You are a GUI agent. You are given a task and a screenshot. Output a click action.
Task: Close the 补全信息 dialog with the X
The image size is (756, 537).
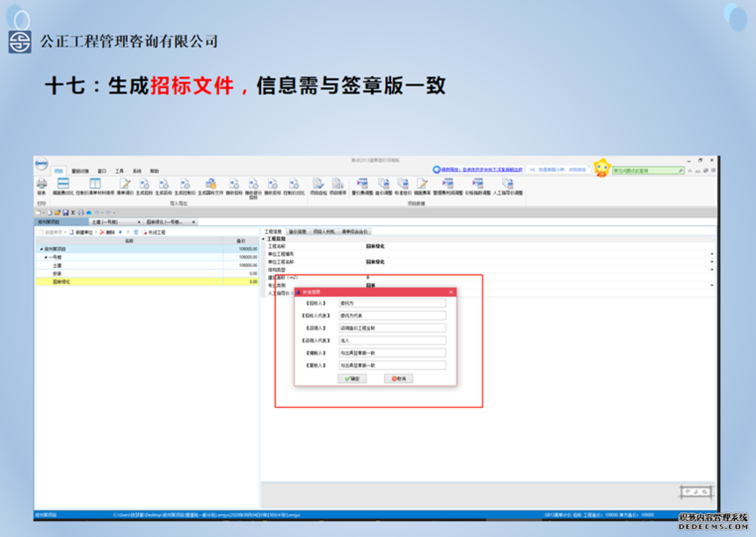(451, 292)
